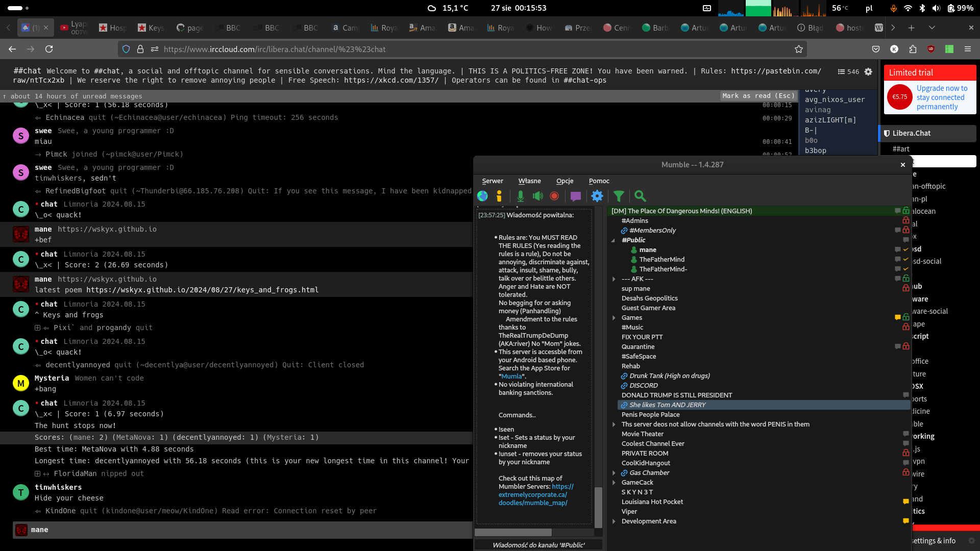Viewport: 980px width, 551px height.
Task: Open Mumble comment bubble icon
Action: tap(576, 196)
